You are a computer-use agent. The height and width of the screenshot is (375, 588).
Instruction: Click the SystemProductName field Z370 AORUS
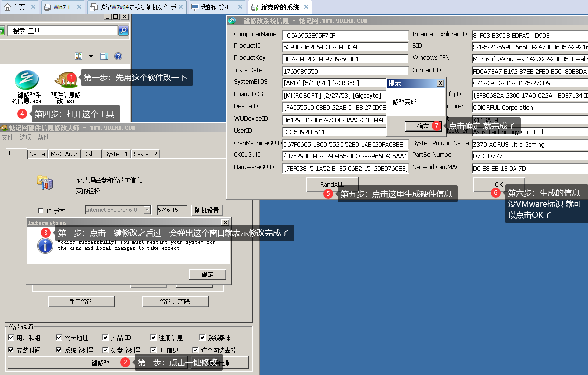click(530, 144)
